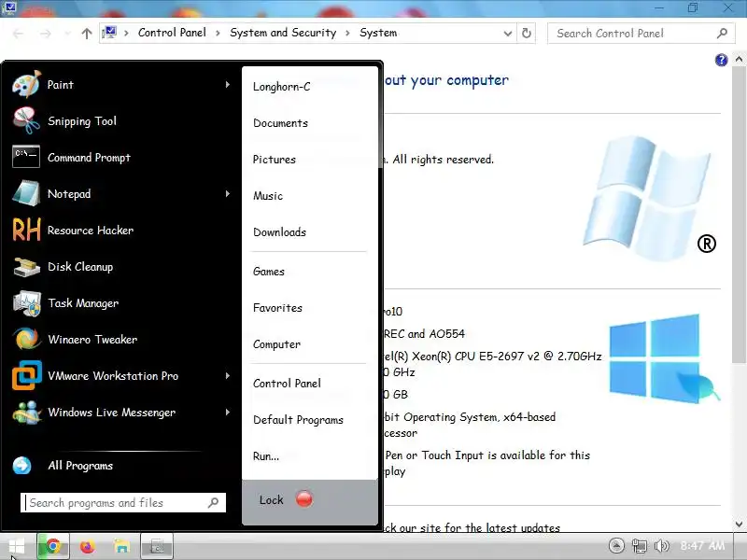
Task: Select Run... from start menu
Action: [x=266, y=456]
